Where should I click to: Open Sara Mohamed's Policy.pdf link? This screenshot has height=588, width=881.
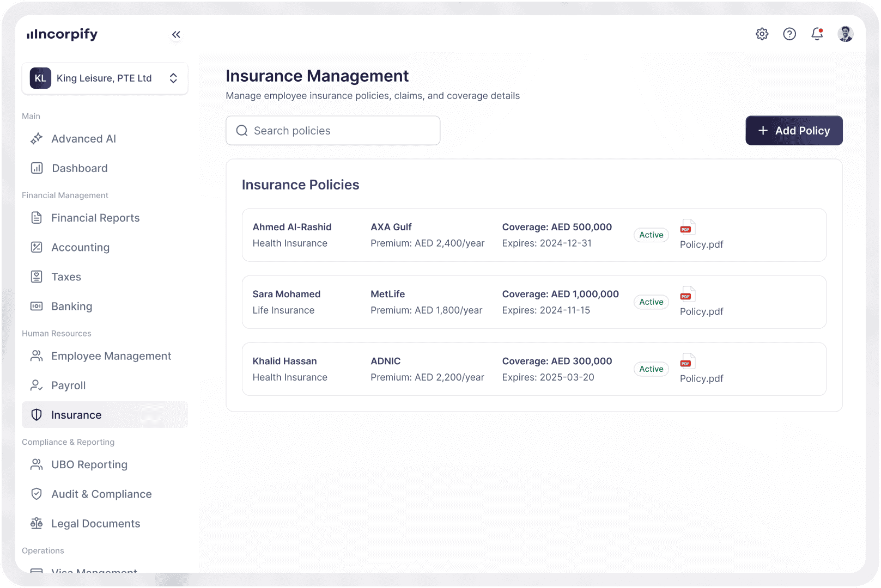(701, 311)
